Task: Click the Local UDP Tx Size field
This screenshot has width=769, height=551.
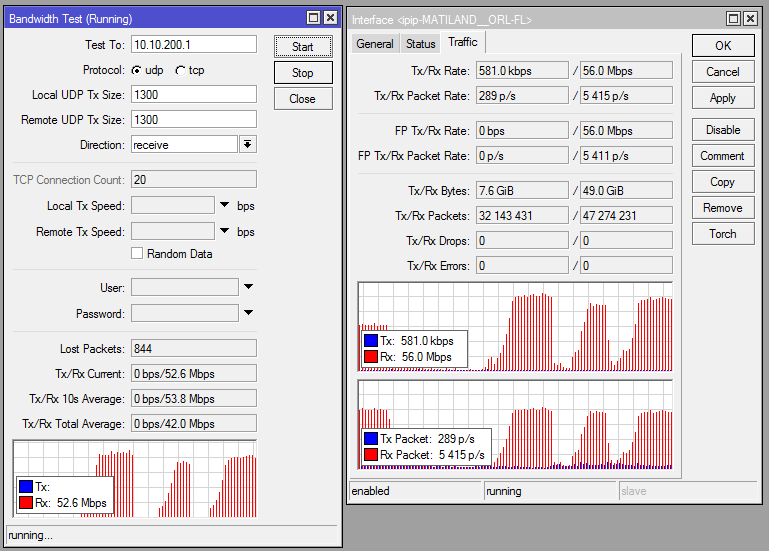Action: (x=193, y=95)
